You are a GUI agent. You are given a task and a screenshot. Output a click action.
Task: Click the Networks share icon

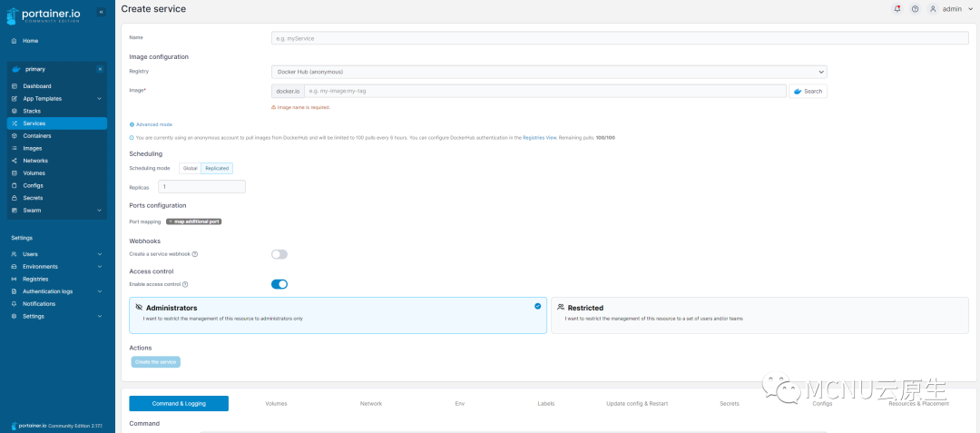pyautogui.click(x=14, y=161)
